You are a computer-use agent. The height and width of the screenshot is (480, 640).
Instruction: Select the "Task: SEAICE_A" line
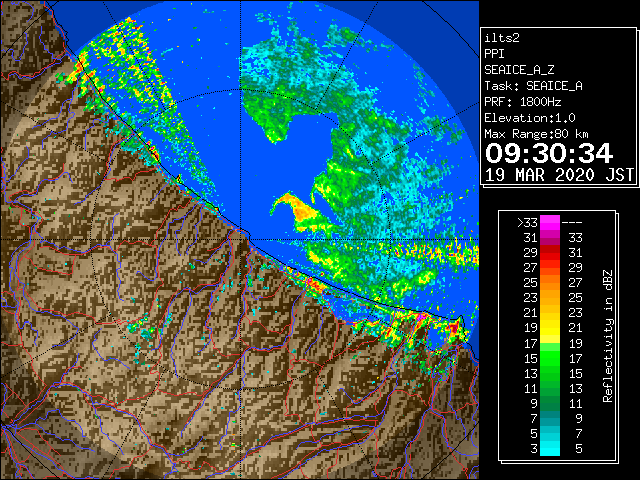click(x=533, y=86)
